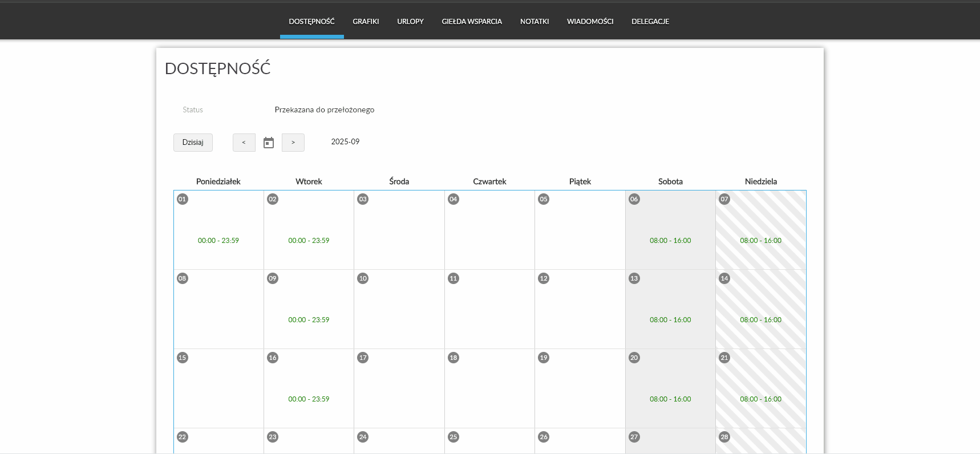Go to next month with the > button

click(293, 143)
